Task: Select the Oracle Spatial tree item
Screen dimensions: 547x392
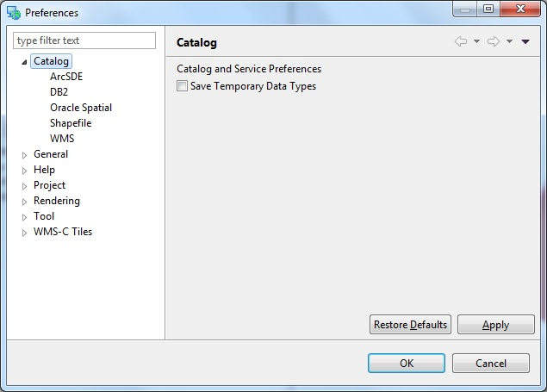Action: [81, 108]
